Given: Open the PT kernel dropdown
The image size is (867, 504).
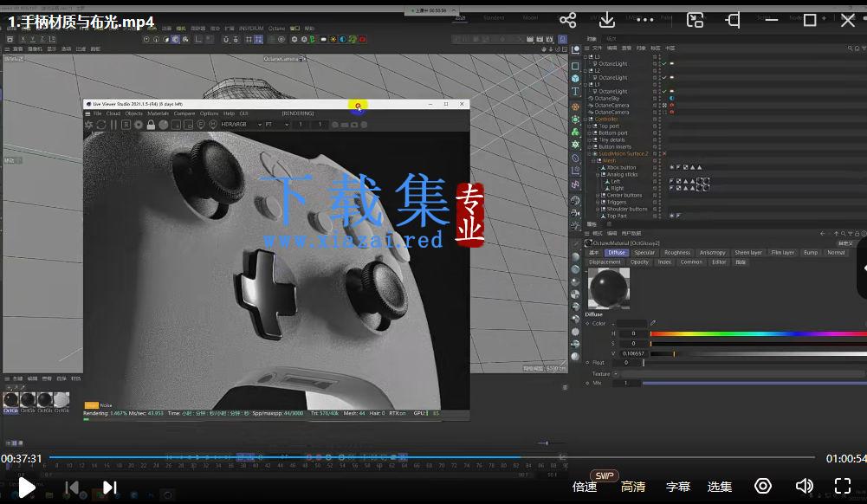Looking at the screenshot, I should 277,125.
